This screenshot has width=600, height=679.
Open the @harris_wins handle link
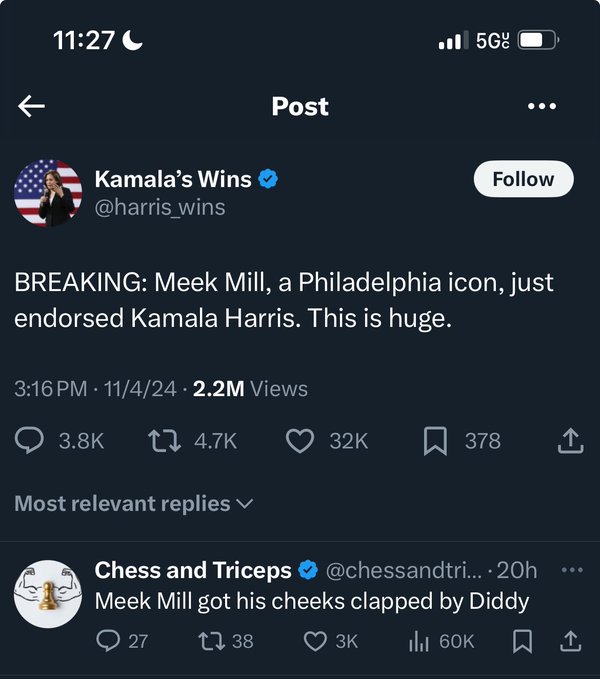click(160, 207)
